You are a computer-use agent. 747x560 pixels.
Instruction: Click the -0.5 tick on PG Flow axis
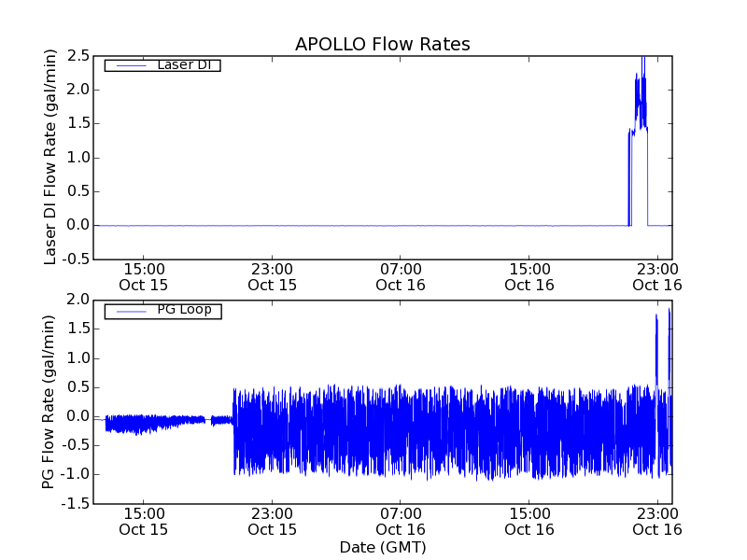[x=76, y=445]
